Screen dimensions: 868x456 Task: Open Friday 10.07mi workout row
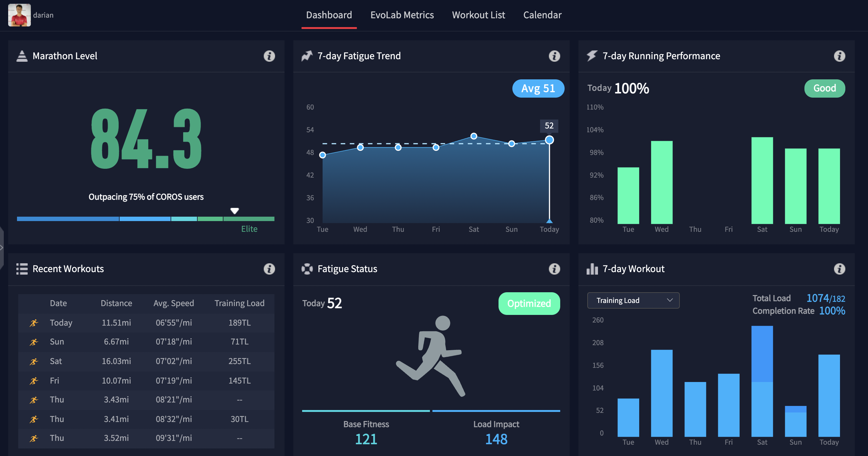tap(146, 381)
